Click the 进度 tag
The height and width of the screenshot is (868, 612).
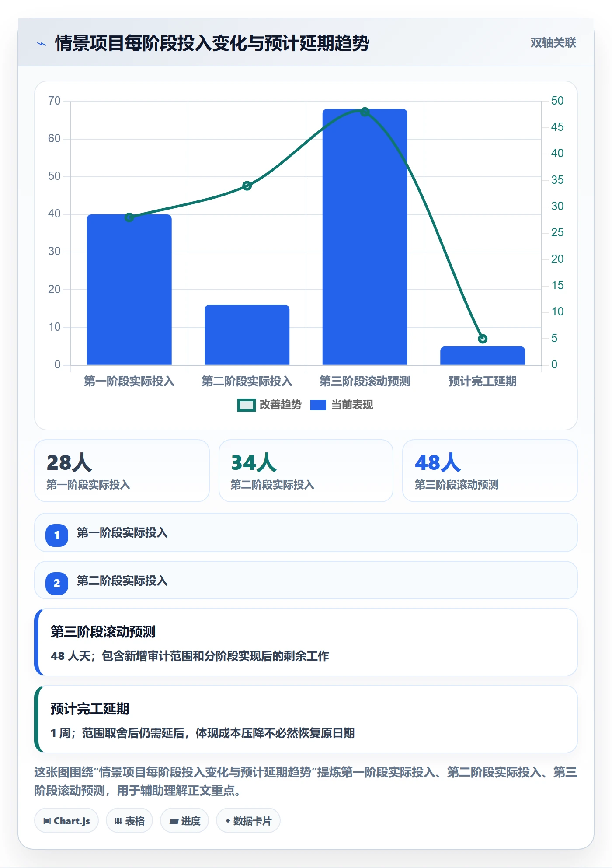pos(184,821)
